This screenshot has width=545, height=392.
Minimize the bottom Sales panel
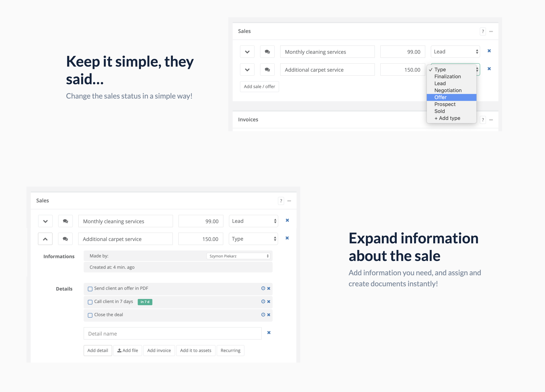tap(289, 201)
